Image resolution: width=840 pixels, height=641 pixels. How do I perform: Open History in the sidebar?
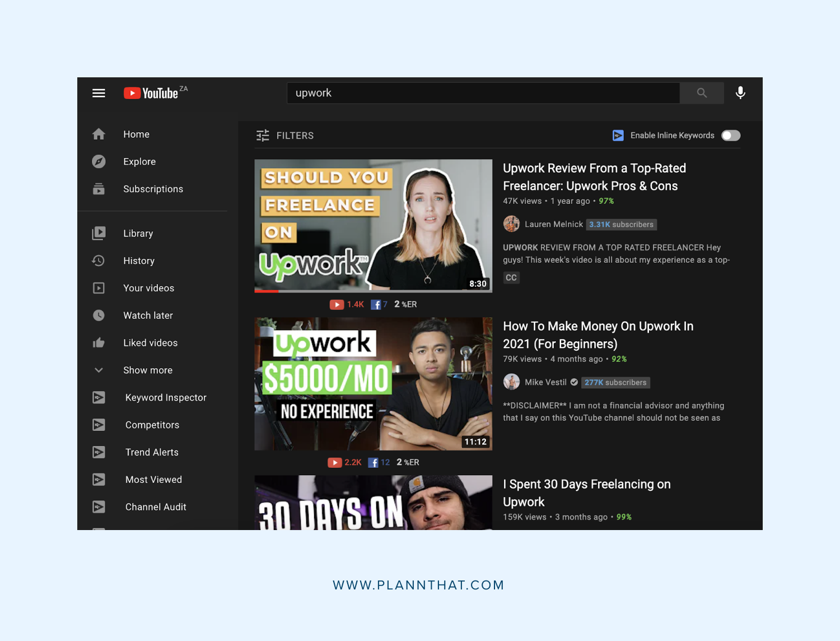[x=139, y=261]
